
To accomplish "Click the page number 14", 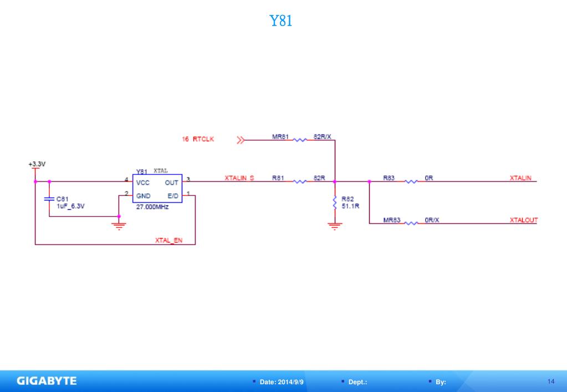I will click(x=551, y=381).
